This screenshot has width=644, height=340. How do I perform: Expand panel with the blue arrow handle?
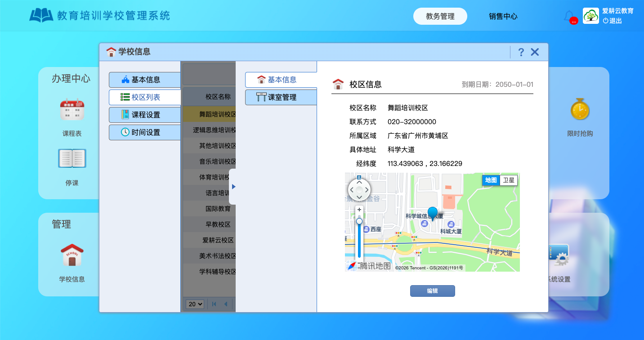point(233,187)
